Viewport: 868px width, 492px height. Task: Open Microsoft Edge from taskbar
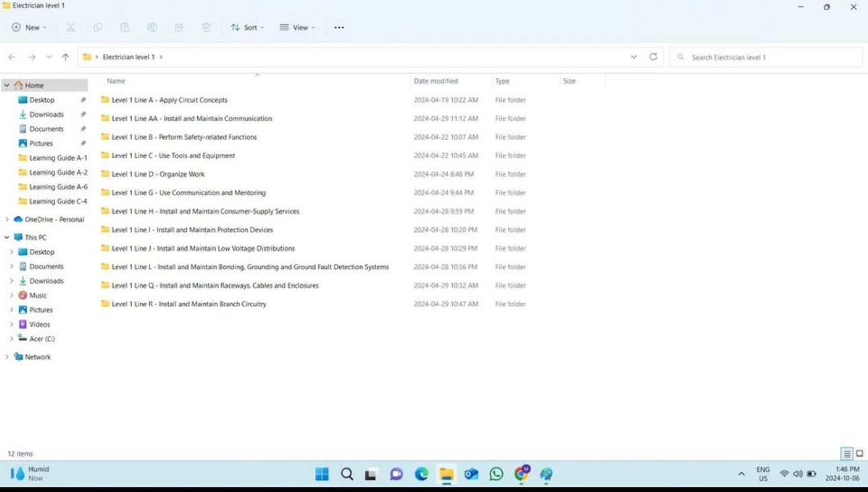click(x=422, y=474)
